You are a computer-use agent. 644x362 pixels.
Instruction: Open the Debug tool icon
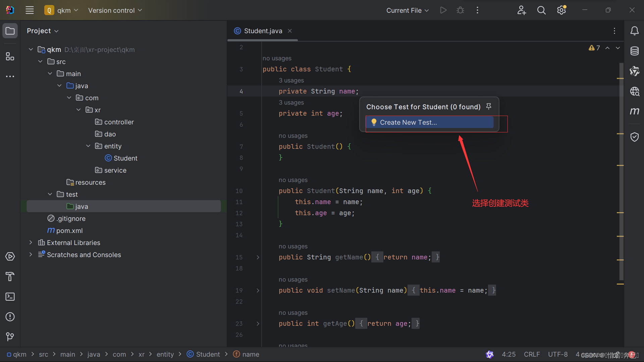point(461,10)
